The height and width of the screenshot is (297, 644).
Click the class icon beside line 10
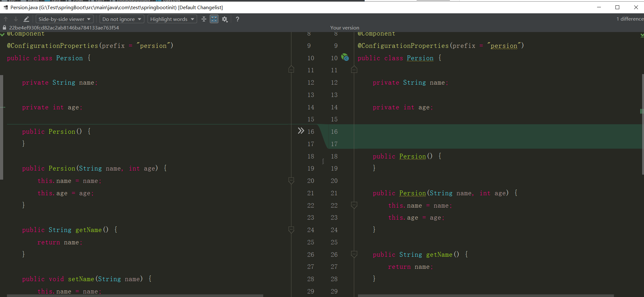coord(345,57)
